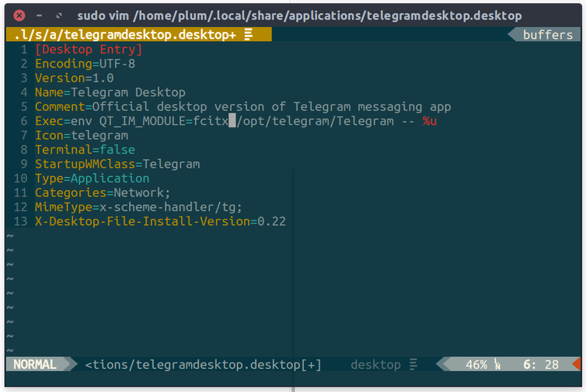586x392 pixels.
Task: Place cursor on [Desktop Entry] header
Action: (89, 50)
